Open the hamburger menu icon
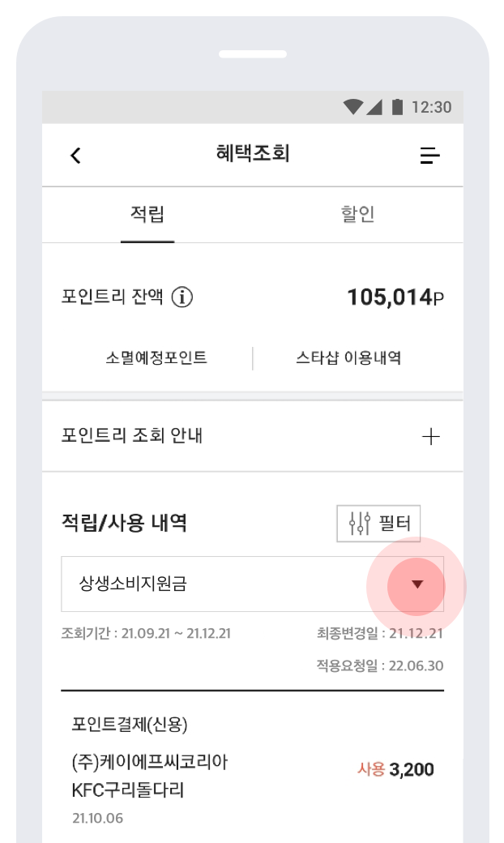This screenshot has height=843, width=504. tap(430, 156)
